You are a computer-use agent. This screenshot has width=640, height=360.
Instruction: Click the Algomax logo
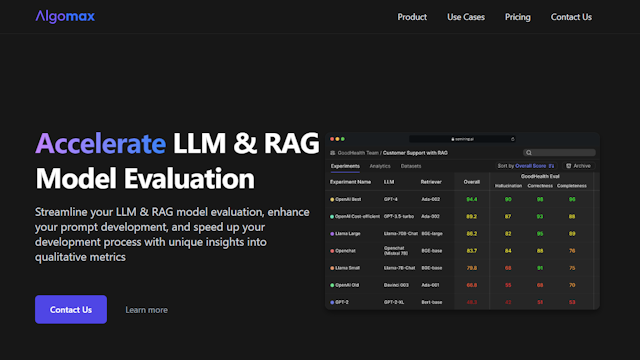point(65,17)
